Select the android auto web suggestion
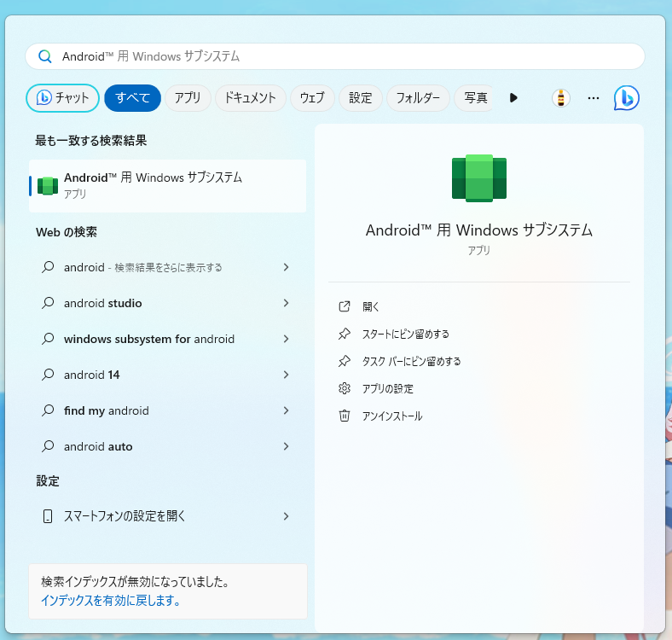This screenshot has width=672, height=640. [x=167, y=446]
